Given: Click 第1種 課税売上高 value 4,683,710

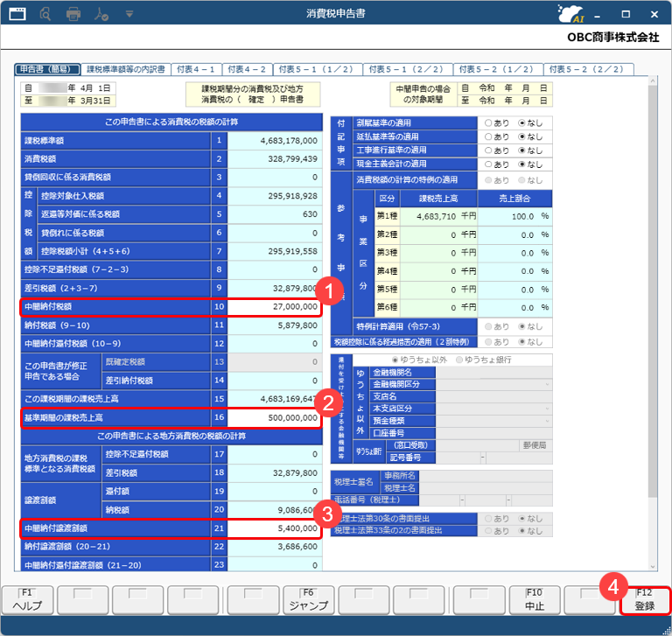Looking at the screenshot, I should coord(438,216).
